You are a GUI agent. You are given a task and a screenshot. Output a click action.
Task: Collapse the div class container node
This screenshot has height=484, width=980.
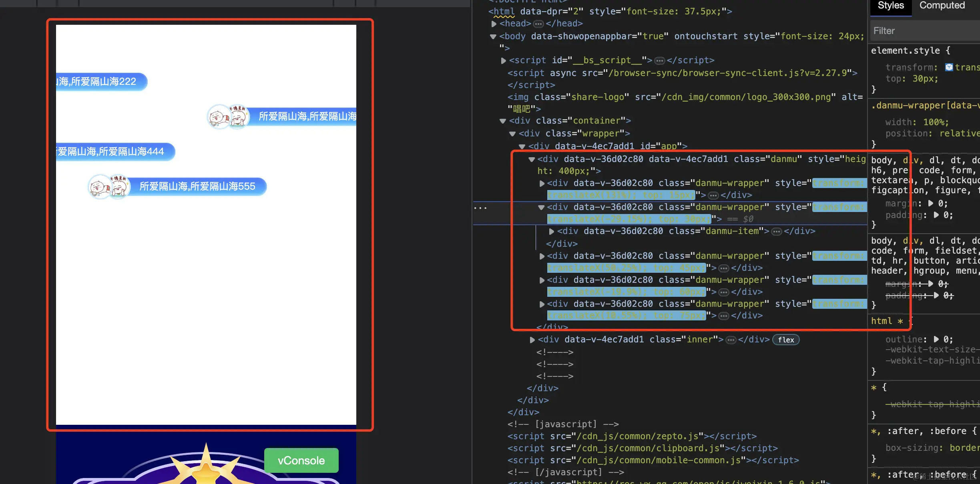(x=503, y=121)
